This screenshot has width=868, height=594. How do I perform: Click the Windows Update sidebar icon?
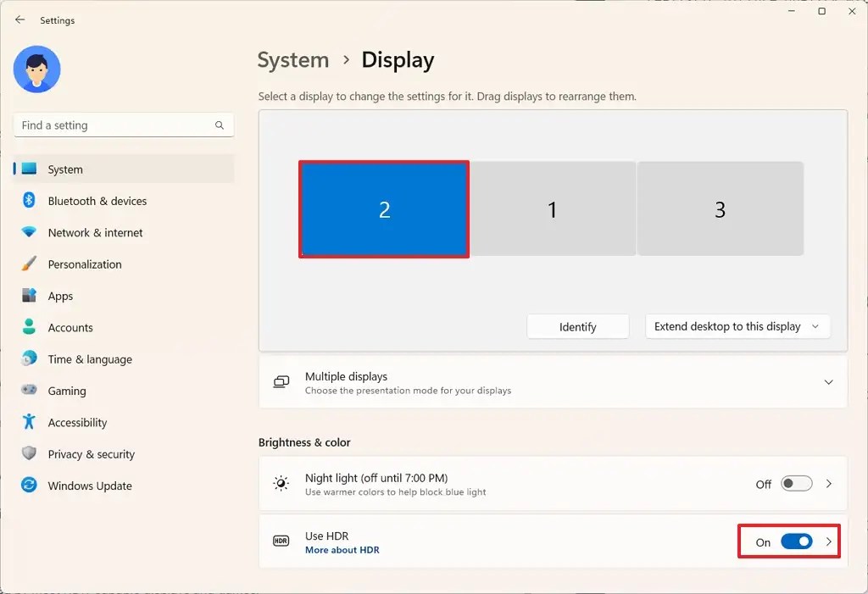(x=28, y=486)
